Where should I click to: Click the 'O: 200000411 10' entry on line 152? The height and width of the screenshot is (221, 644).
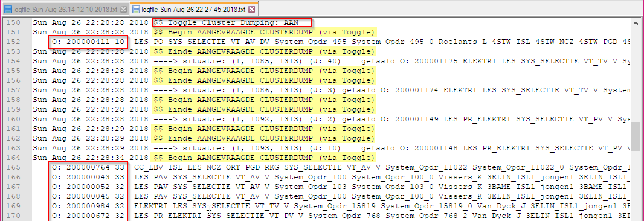click(89, 42)
